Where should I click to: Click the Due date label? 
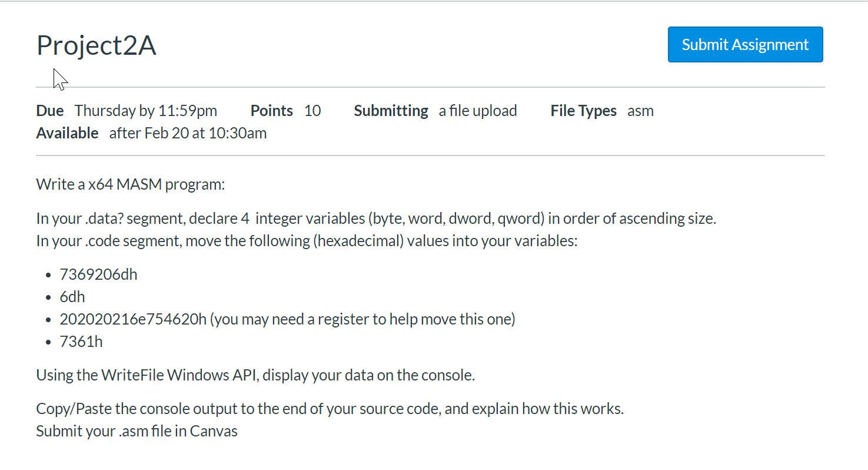49,111
